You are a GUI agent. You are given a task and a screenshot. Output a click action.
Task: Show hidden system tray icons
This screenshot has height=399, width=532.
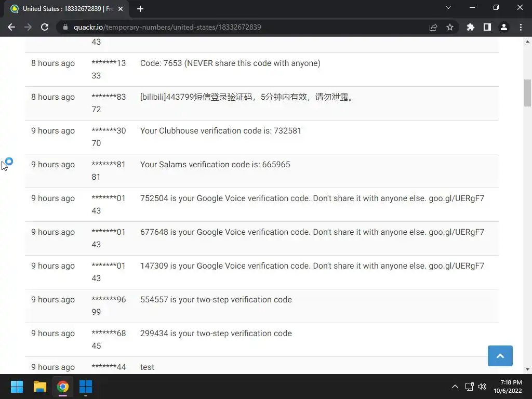455,387
